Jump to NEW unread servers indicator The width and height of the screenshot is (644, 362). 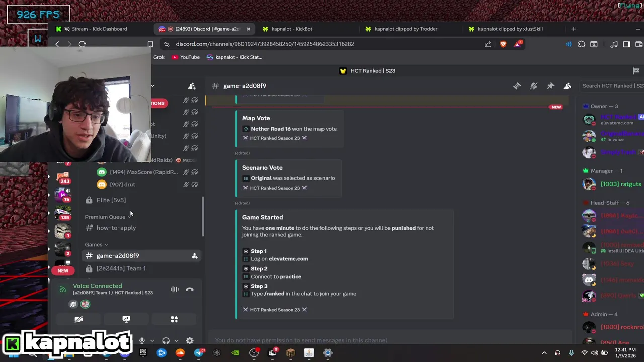click(63, 270)
